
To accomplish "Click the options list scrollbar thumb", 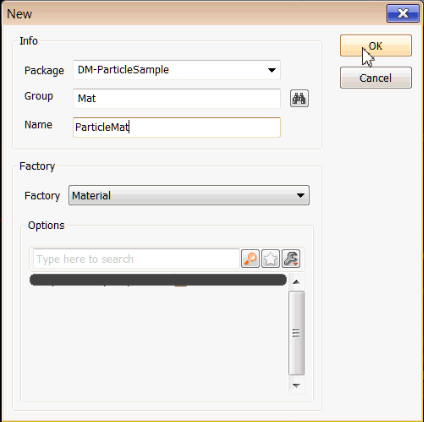I will click(296, 333).
